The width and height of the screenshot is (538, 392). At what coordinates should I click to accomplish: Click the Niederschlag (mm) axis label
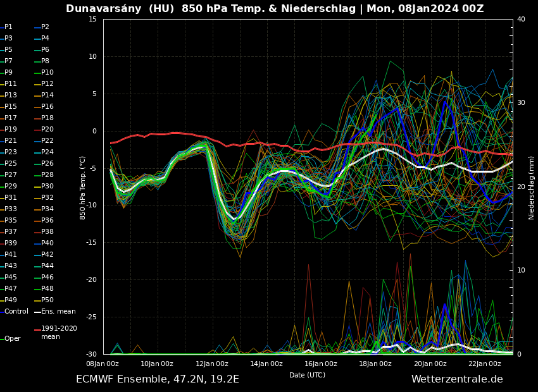(532, 188)
